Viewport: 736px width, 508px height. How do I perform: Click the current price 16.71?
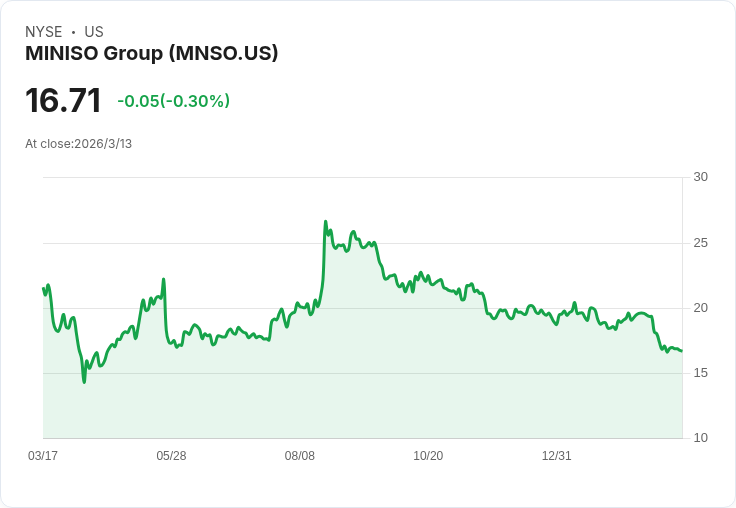coord(63,101)
